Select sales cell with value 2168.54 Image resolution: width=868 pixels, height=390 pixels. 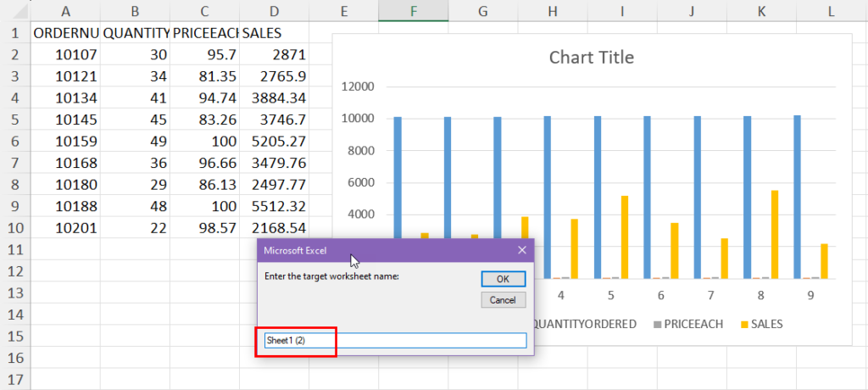[x=274, y=228]
